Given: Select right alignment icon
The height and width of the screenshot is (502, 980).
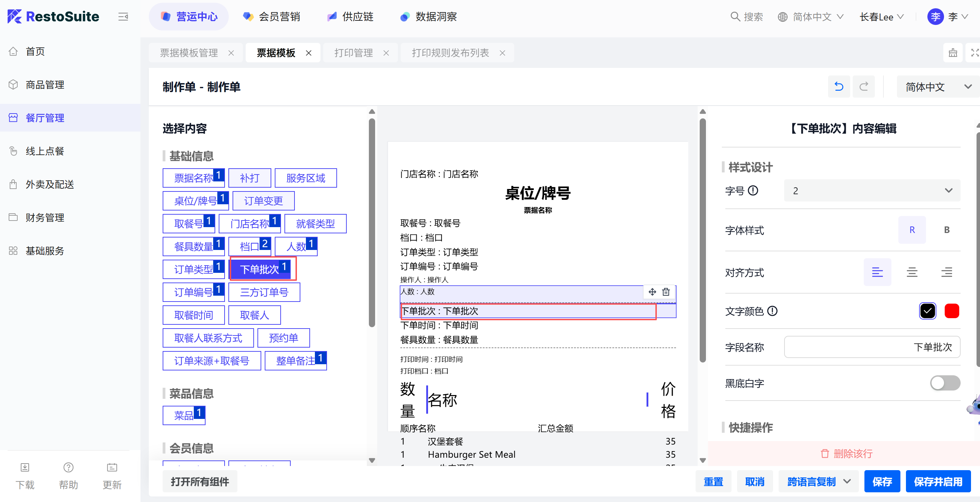Looking at the screenshot, I should click(946, 272).
